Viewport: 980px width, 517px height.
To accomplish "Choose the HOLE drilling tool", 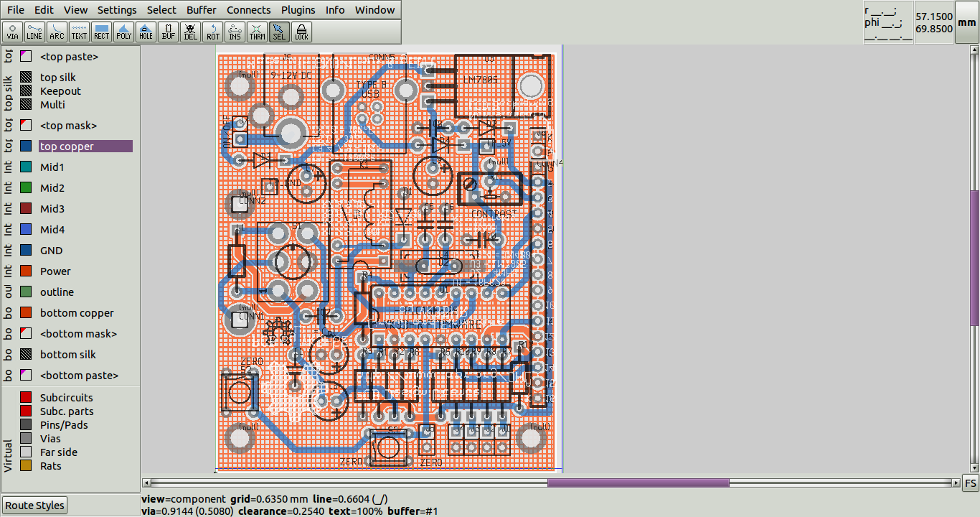I will tap(146, 32).
